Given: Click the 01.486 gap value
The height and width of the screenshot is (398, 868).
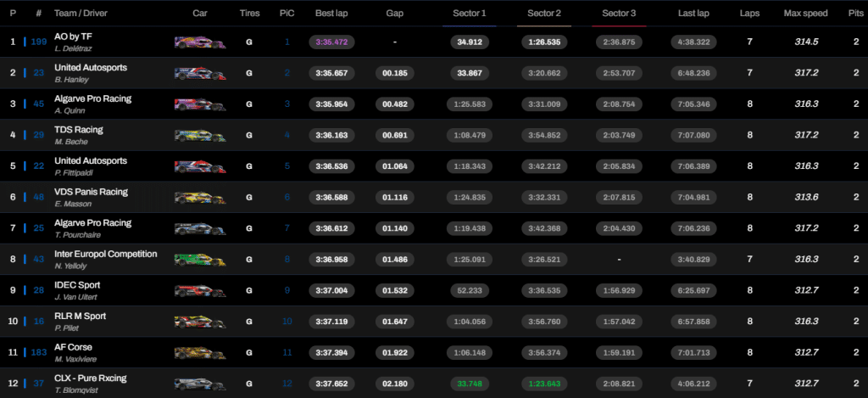Looking at the screenshot, I should tap(395, 260).
